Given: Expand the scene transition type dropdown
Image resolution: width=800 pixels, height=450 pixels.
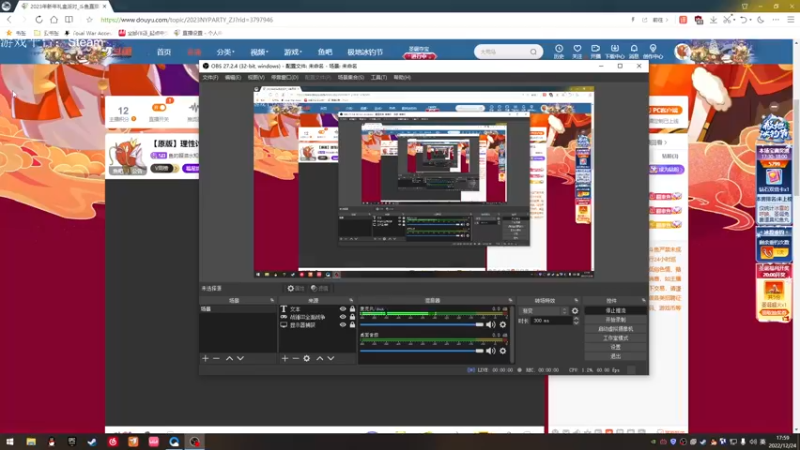Looking at the screenshot, I should (x=543, y=311).
